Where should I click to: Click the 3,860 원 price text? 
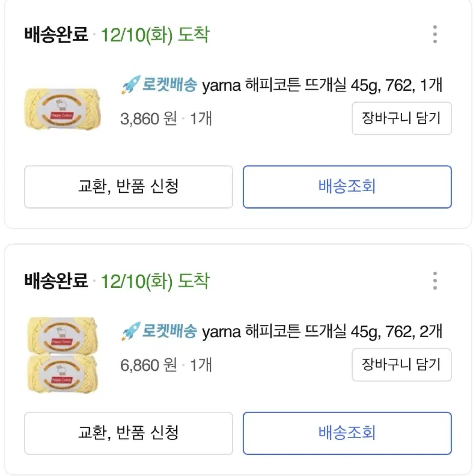coord(148,119)
